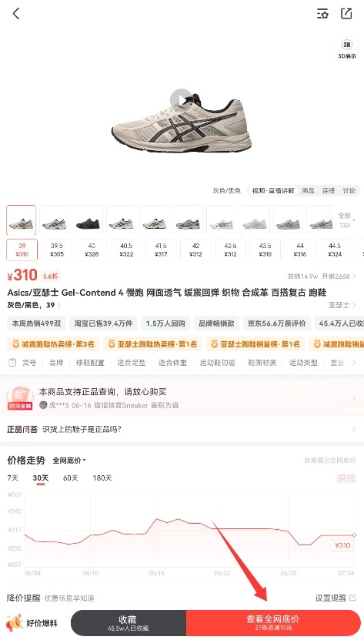The height and width of the screenshot is (640, 364).
Task: Tap the 识货保障 authenticity badge icon
Action: click(x=19, y=398)
